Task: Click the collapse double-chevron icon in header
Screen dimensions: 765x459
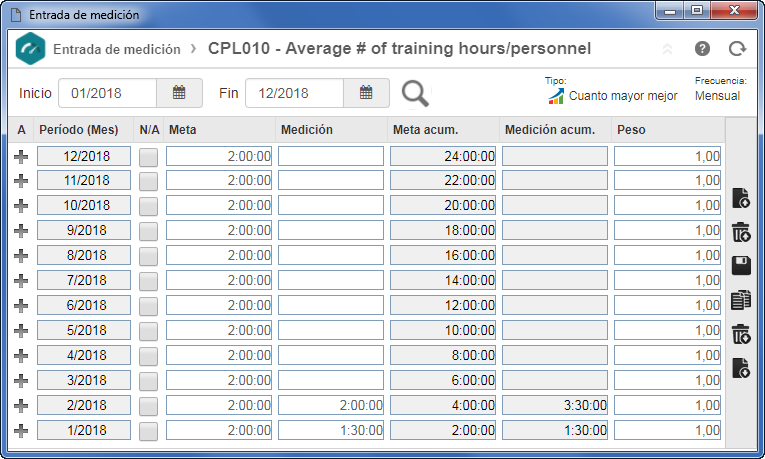Action: click(x=667, y=49)
